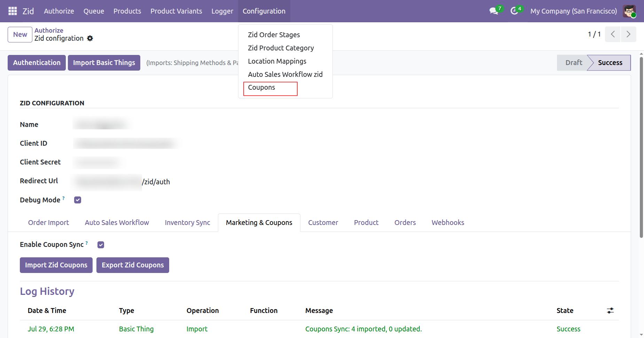Open the apps grid menu icon
The height and width of the screenshot is (338, 644).
point(13,11)
